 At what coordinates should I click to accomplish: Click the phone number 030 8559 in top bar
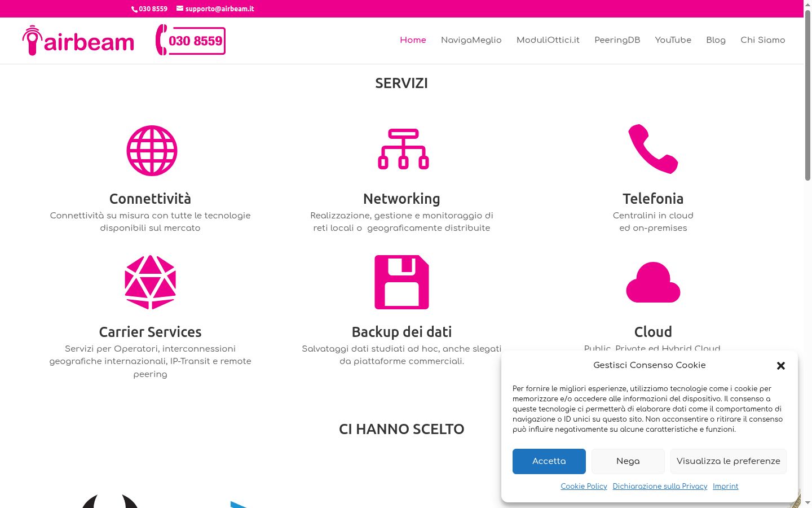coord(149,9)
